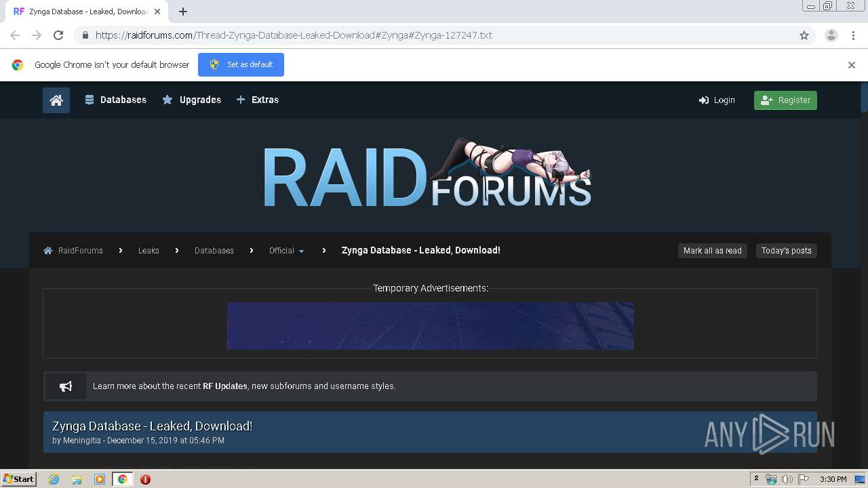
Task: Bookmark this page with star icon
Action: pos(804,35)
